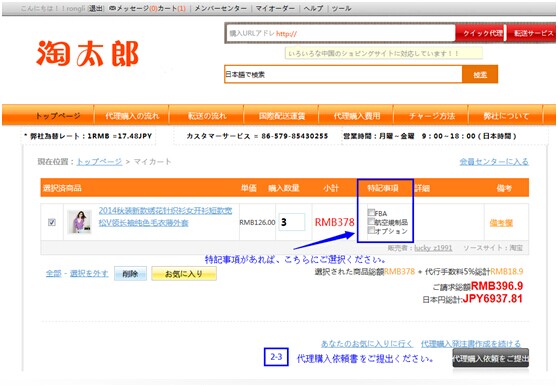Click the exchange rate 1RMB=17.48JPY text
558x387 pixels.
120,136
